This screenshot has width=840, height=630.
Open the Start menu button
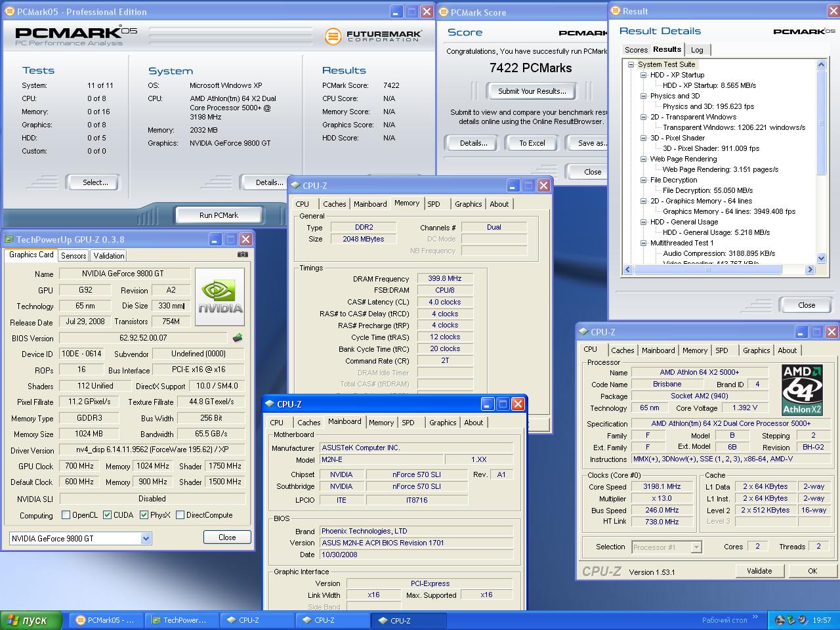pyautogui.click(x=31, y=620)
